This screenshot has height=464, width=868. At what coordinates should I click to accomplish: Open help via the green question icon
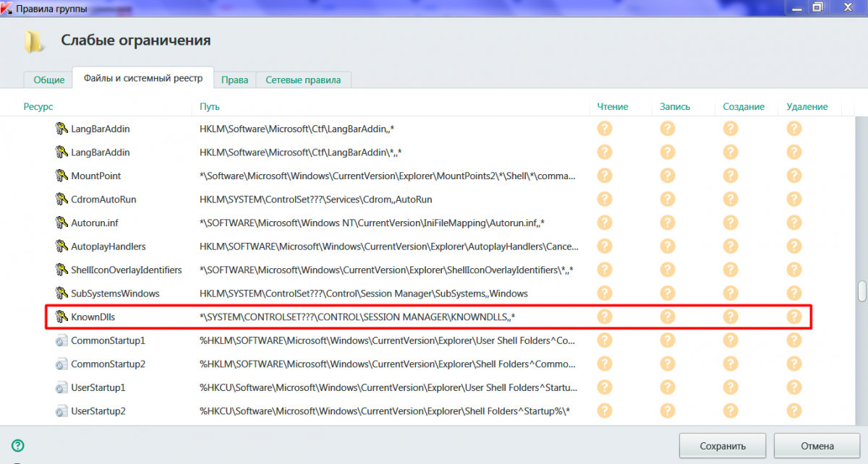click(18, 445)
